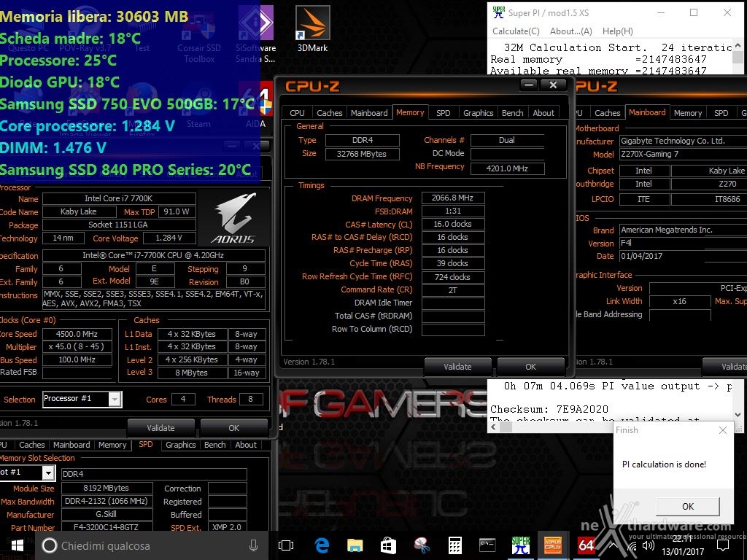
Task: Click OK in left CPU-Z processor window
Action: click(234, 427)
